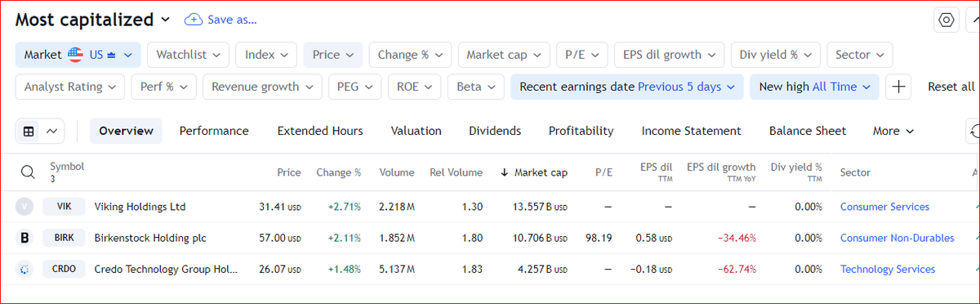This screenshot has width=980, height=304.
Task: Open the Revenue growth filter dropdown
Action: [x=262, y=87]
